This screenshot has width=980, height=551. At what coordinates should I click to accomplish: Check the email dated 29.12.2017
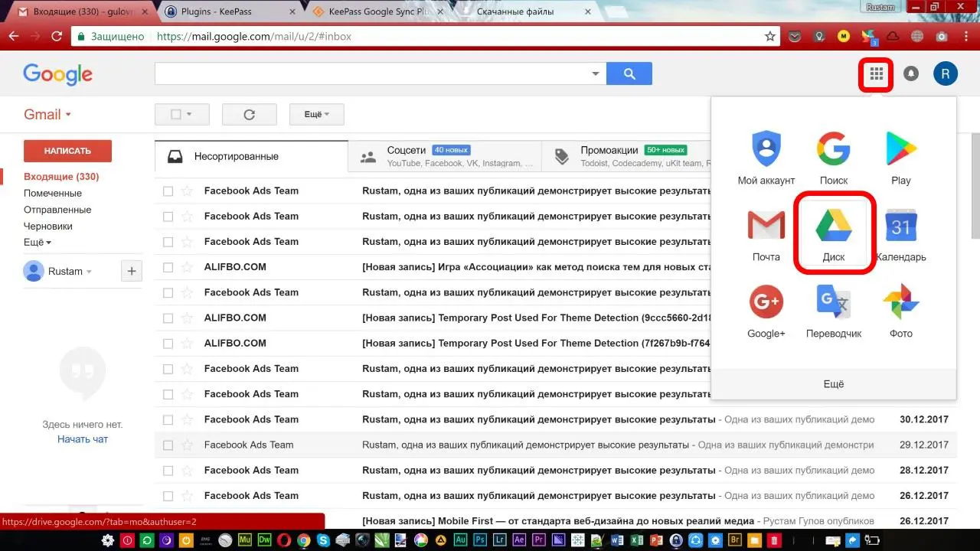(x=168, y=445)
